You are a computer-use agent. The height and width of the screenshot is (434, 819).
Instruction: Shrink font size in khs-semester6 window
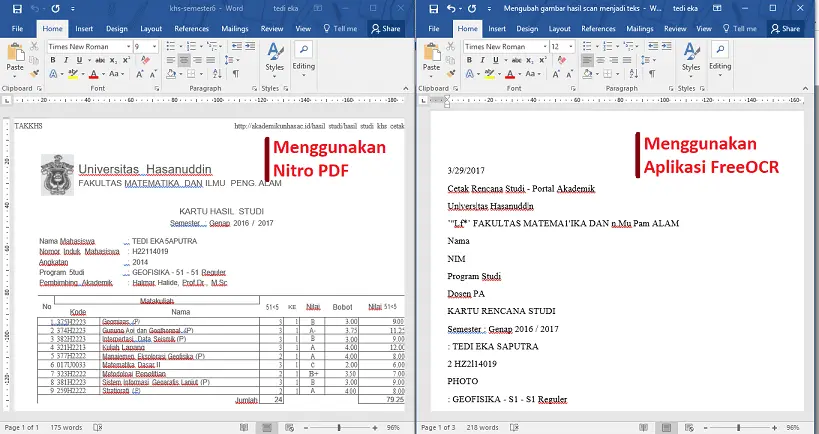(x=153, y=74)
